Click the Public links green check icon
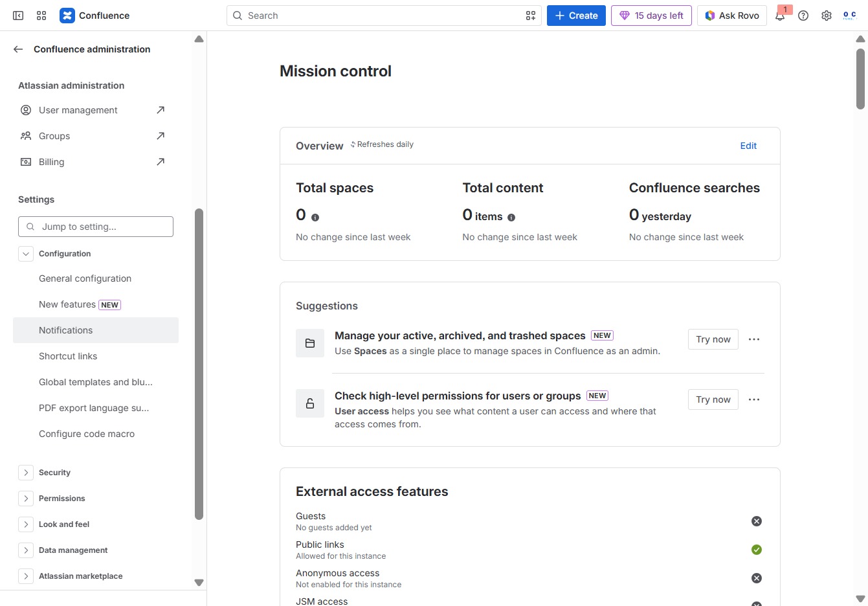 (x=757, y=550)
